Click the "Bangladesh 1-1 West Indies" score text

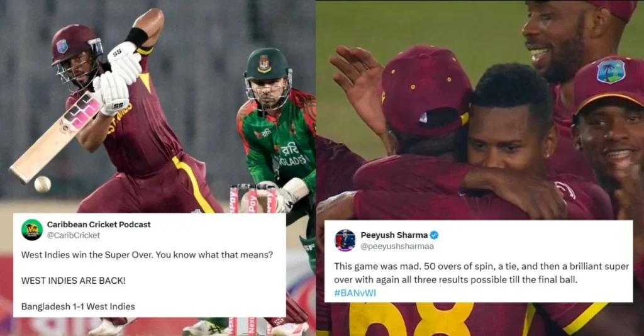pyautogui.click(x=78, y=306)
